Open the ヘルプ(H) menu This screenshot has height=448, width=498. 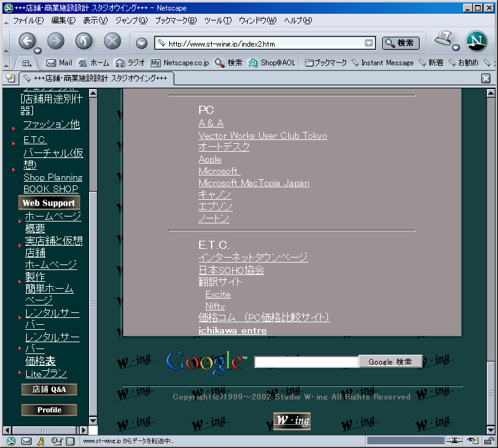298,21
